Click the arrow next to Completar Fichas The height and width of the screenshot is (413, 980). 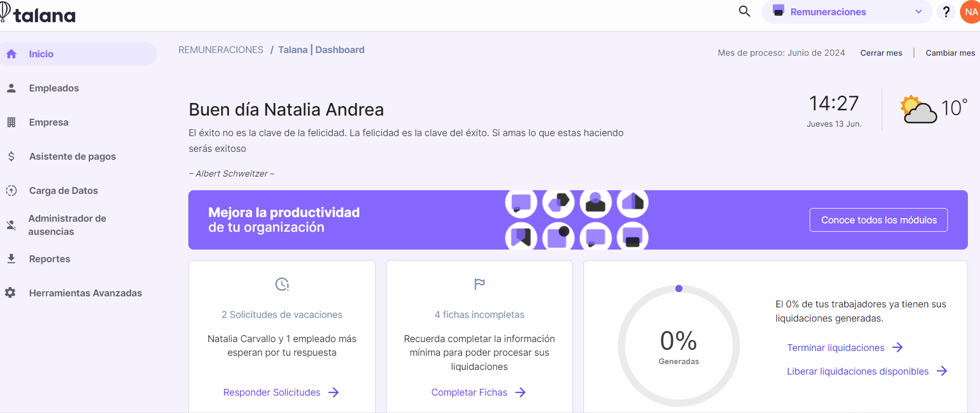pyautogui.click(x=520, y=393)
